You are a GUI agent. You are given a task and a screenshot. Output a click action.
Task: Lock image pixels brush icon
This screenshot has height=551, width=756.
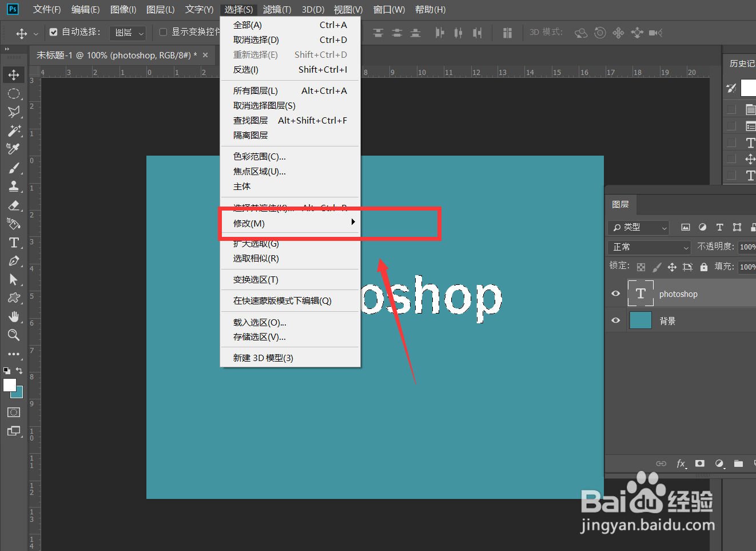point(656,267)
